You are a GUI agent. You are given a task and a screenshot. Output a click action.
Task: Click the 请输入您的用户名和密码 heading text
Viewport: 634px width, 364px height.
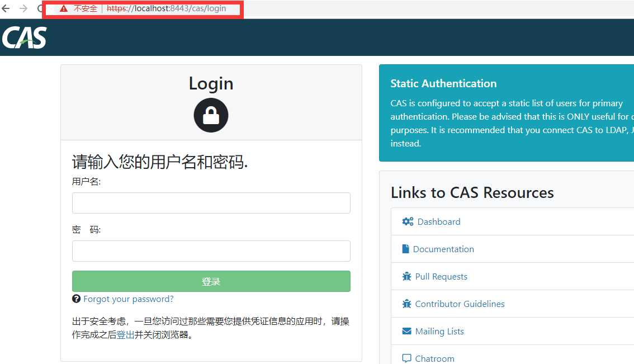click(x=160, y=162)
